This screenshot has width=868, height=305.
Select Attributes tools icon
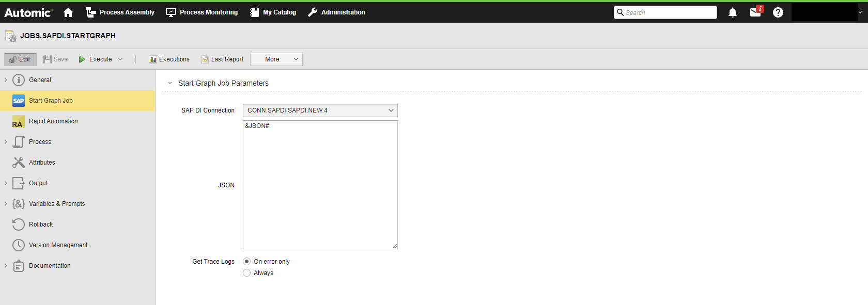pyautogui.click(x=19, y=163)
